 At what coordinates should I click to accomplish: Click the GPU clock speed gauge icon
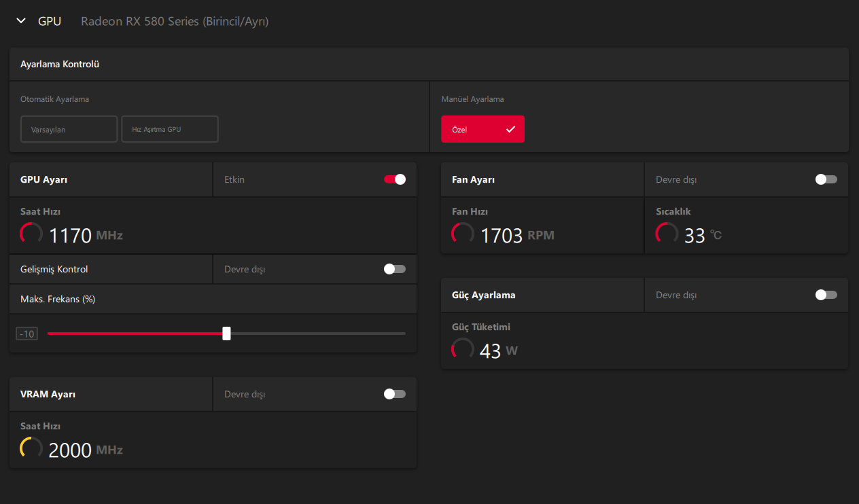(x=31, y=234)
